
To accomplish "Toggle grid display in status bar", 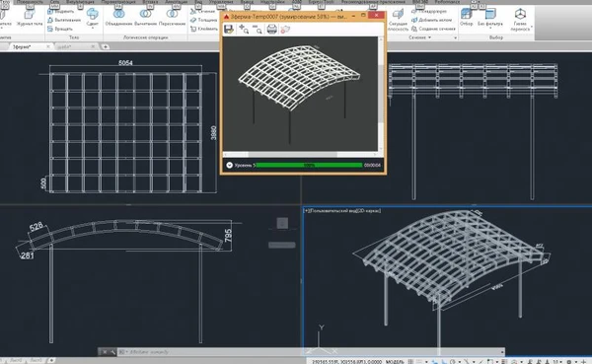I will (410, 362).
